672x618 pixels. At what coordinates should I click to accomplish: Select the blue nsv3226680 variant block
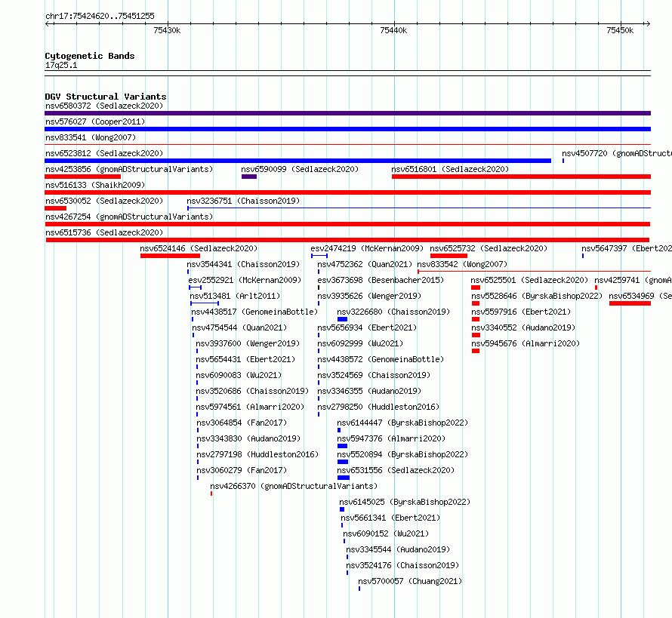[342, 319]
